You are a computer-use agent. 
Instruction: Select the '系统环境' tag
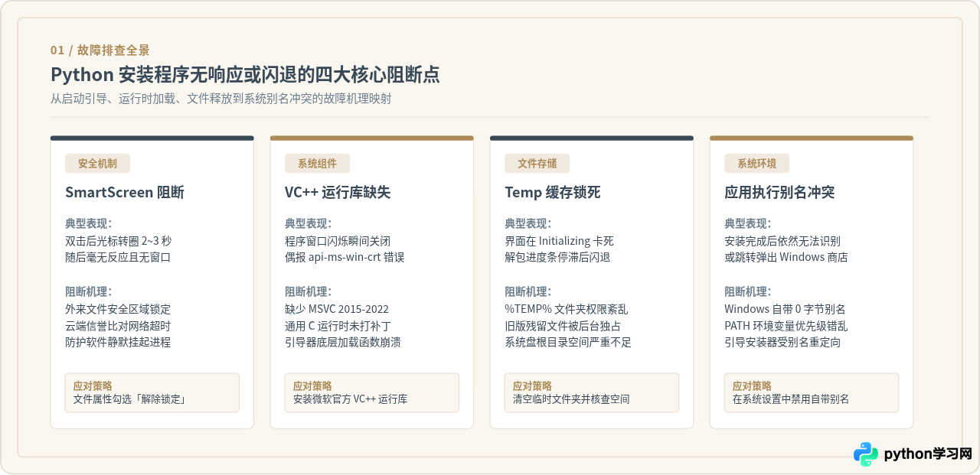coord(756,163)
